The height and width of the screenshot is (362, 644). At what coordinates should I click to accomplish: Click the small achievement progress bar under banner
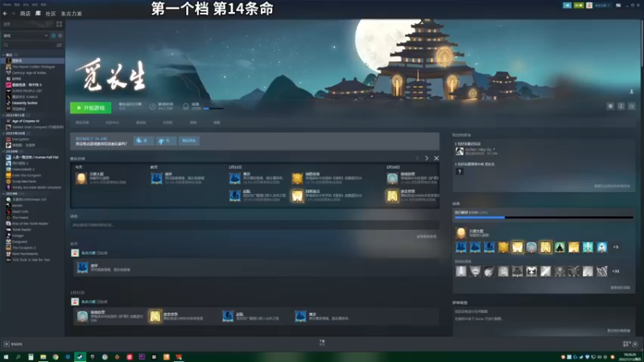[x=213, y=109]
